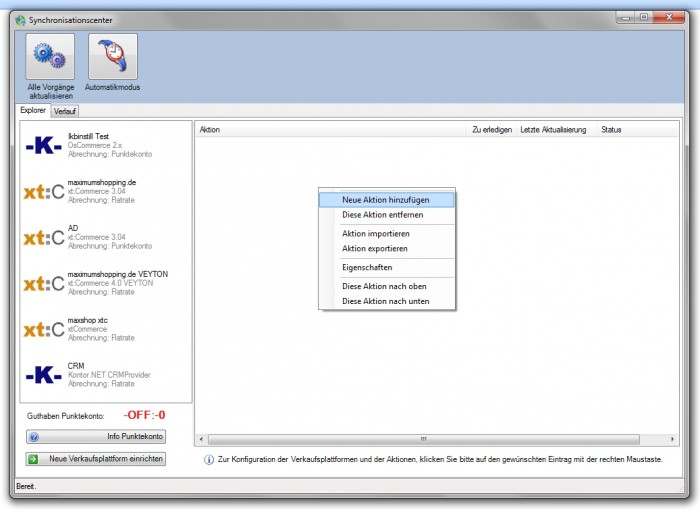The height and width of the screenshot is (510, 700).
Task: Select the Ikbinstill Test OsCommerce shop logo
Action: click(x=43, y=145)
